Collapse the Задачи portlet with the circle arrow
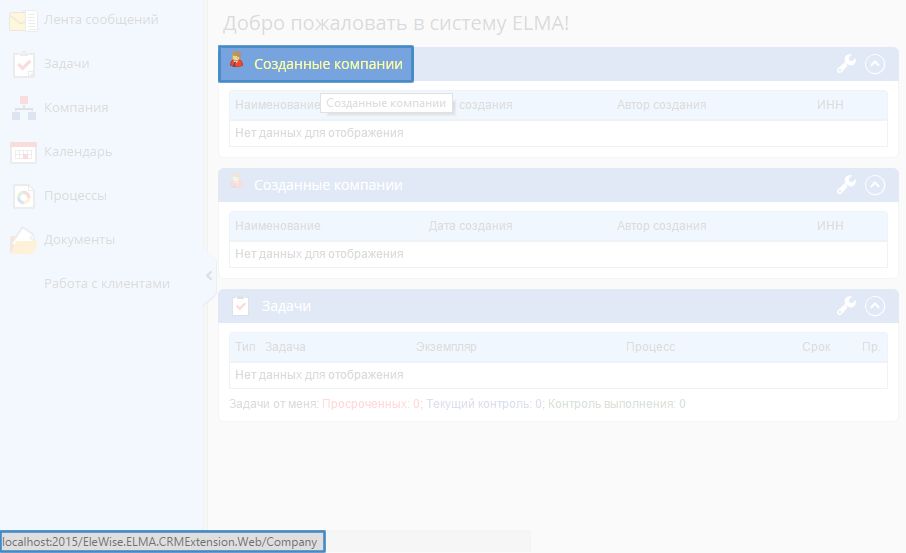 875,306
